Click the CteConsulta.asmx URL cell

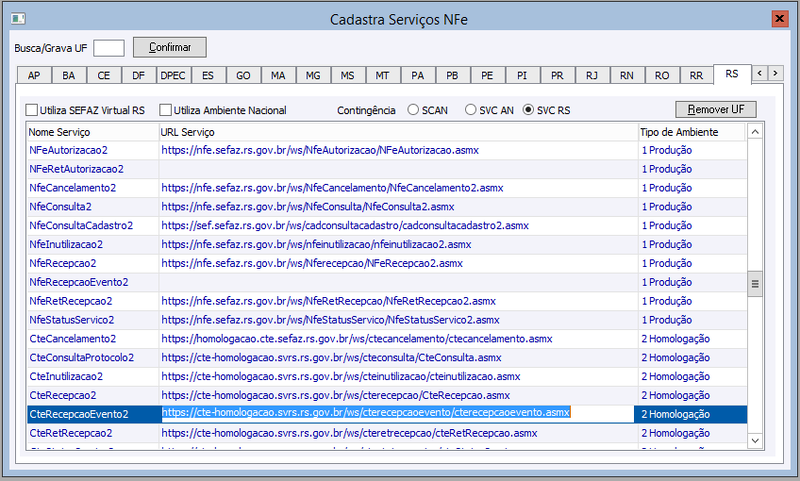coord(398,358)
